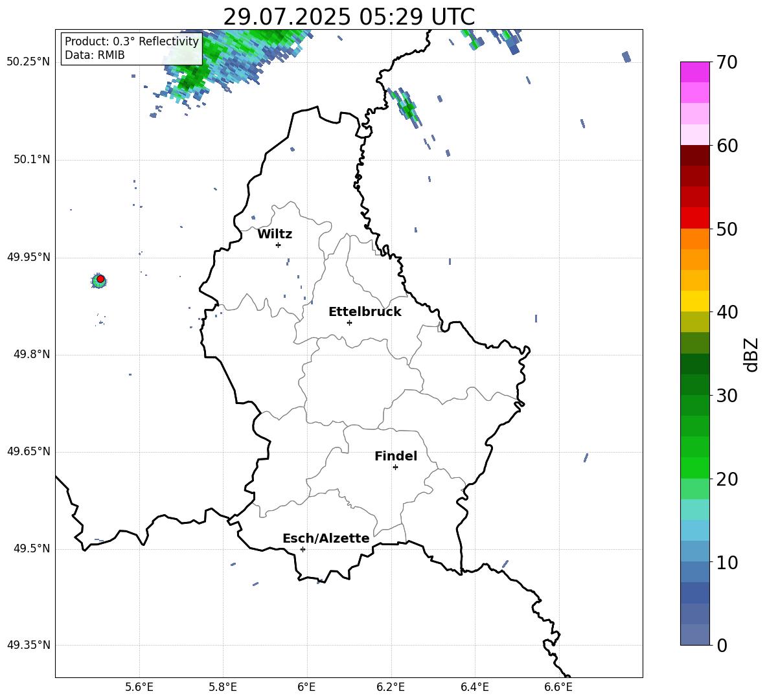Screen dimensions: 767x700
Task: Click the green radar echo northeast of Luxembourg
Action: 405,107
